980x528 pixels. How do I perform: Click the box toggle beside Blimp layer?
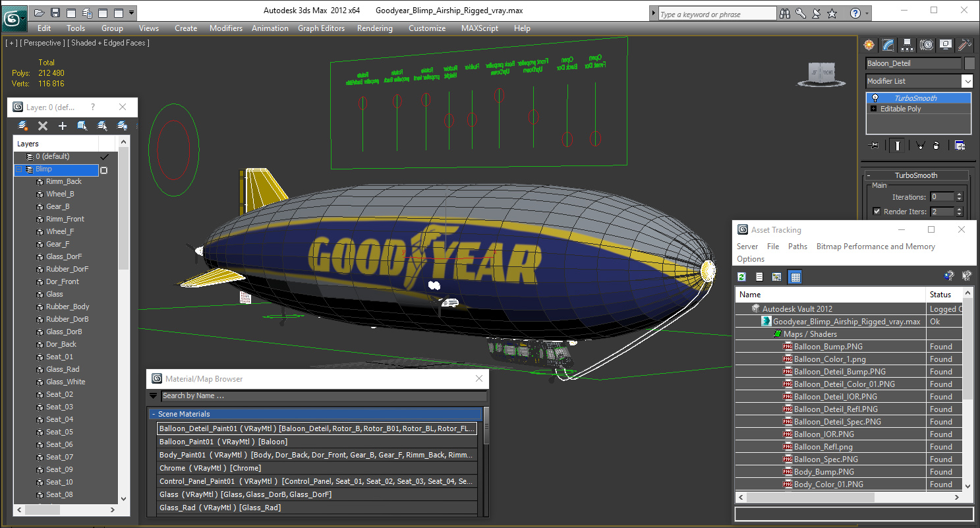click(x=103, y=170)
